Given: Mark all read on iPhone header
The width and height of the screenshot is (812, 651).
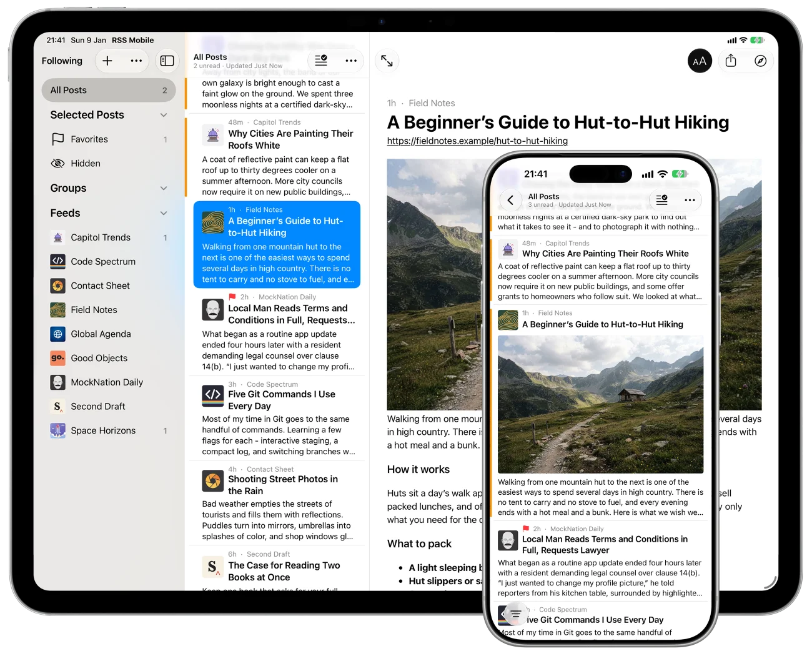Looking at the screenshot, I should [x=661, y=200].
